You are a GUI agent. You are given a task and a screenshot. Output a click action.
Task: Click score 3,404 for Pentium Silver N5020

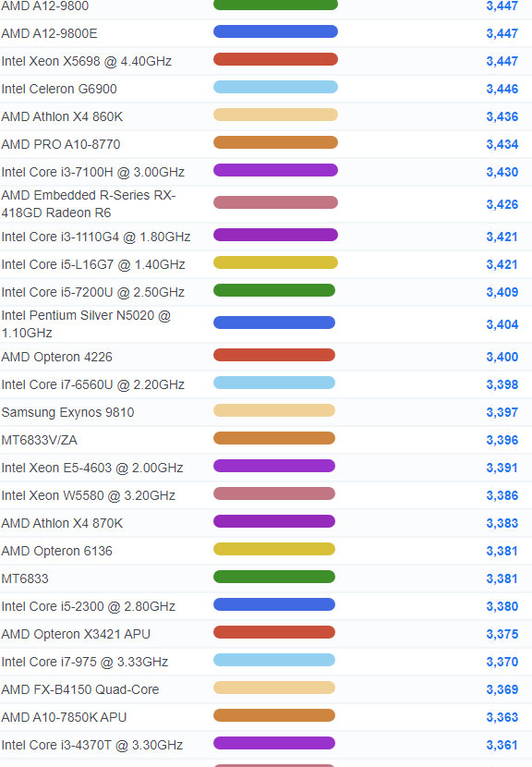(x=502, y=324)
